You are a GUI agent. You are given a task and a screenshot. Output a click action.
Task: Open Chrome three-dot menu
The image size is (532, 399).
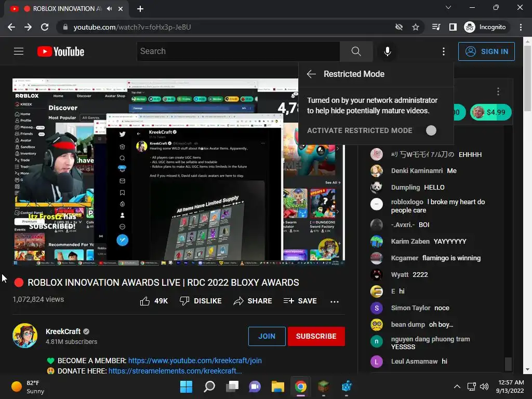click(x=521, y=27)
